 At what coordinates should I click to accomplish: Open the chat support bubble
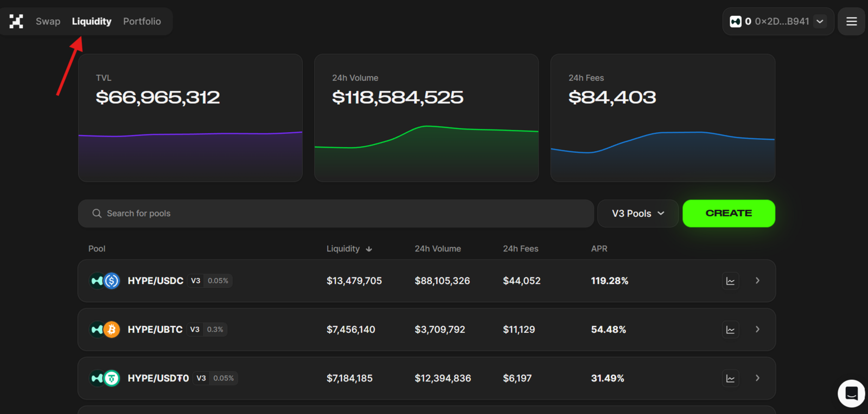point(852,393)
